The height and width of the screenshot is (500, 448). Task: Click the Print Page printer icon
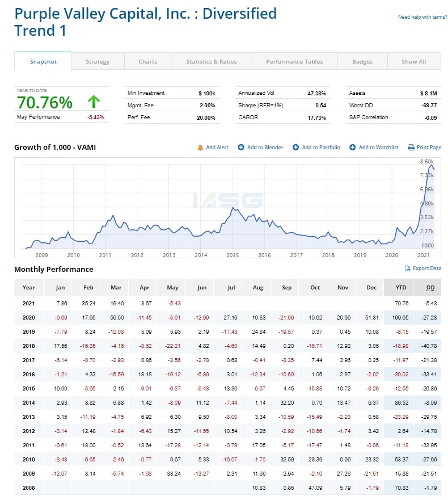pyautogui.click(x=411, y=148)
